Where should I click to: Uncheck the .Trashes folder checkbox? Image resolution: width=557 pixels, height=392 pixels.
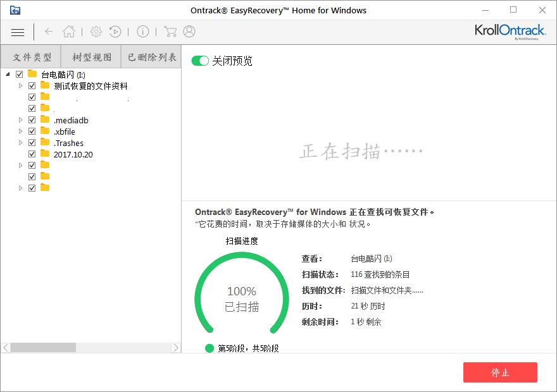(32, 142)
